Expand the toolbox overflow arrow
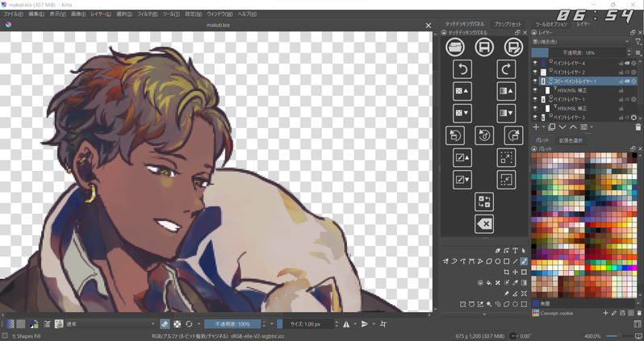 [484, 314]
